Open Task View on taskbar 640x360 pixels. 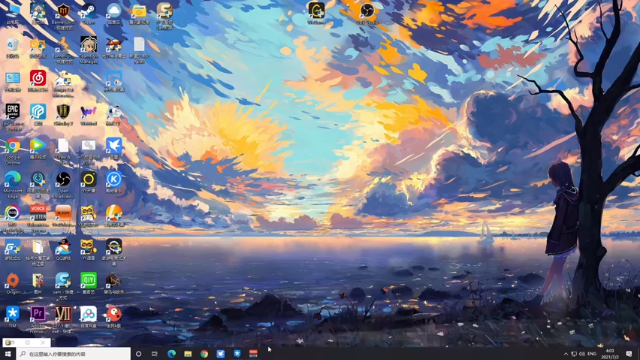[155, 354]
